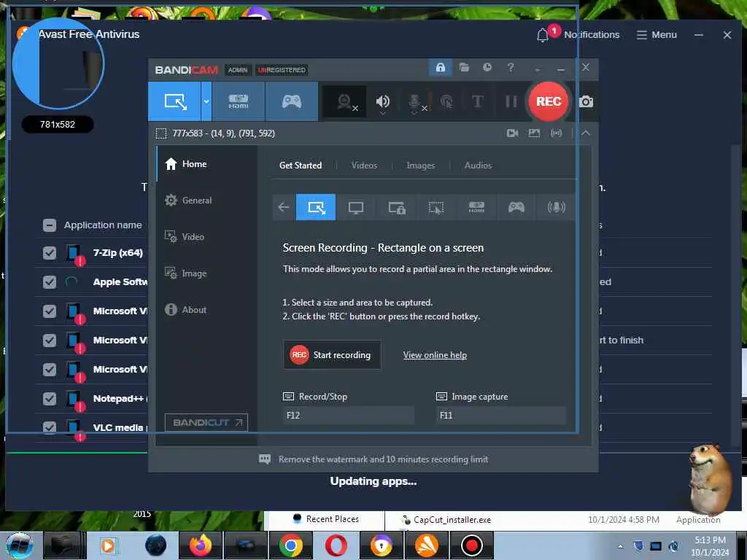Open Bandicam help question mark icon
This screenshot has width=747, height=560.
[x=510, y=67]
